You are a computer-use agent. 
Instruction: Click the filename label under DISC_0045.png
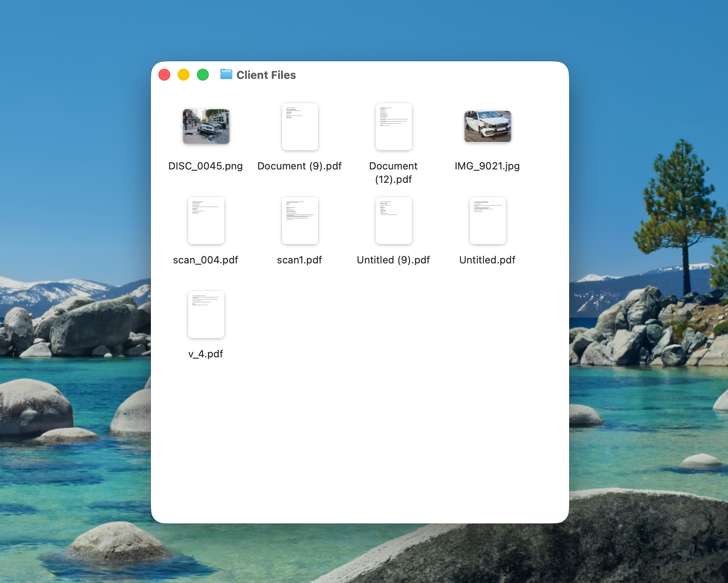(206, 166)
